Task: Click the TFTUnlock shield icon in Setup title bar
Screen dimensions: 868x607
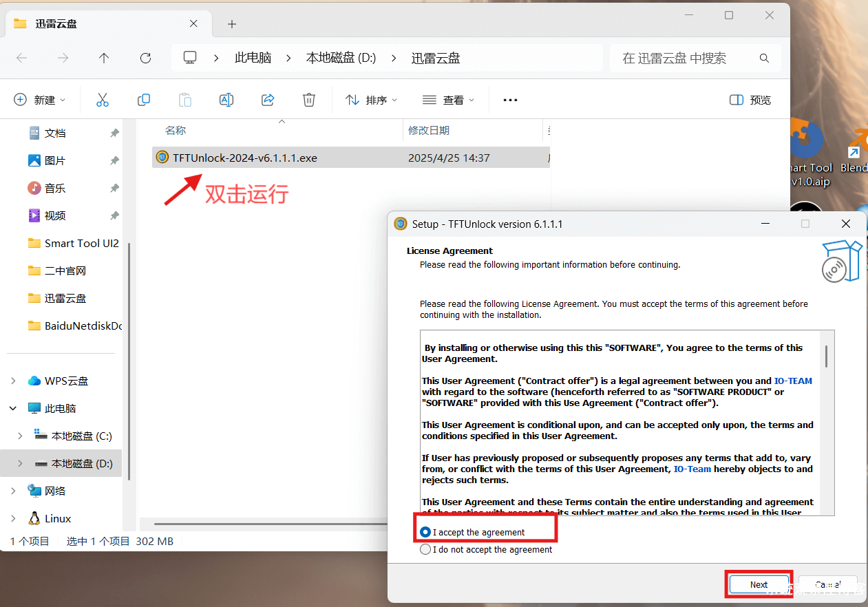Action: coord(401,224)
